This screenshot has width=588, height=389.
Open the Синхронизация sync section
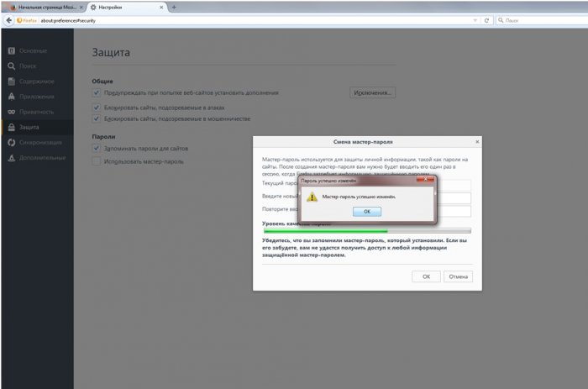tap(39, 142)
